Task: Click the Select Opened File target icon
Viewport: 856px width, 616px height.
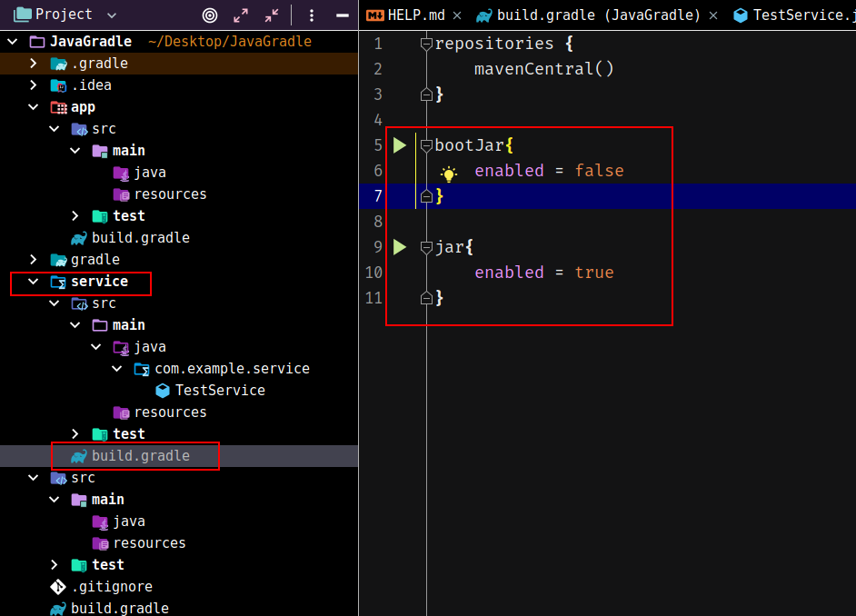Action: [210, 15]
